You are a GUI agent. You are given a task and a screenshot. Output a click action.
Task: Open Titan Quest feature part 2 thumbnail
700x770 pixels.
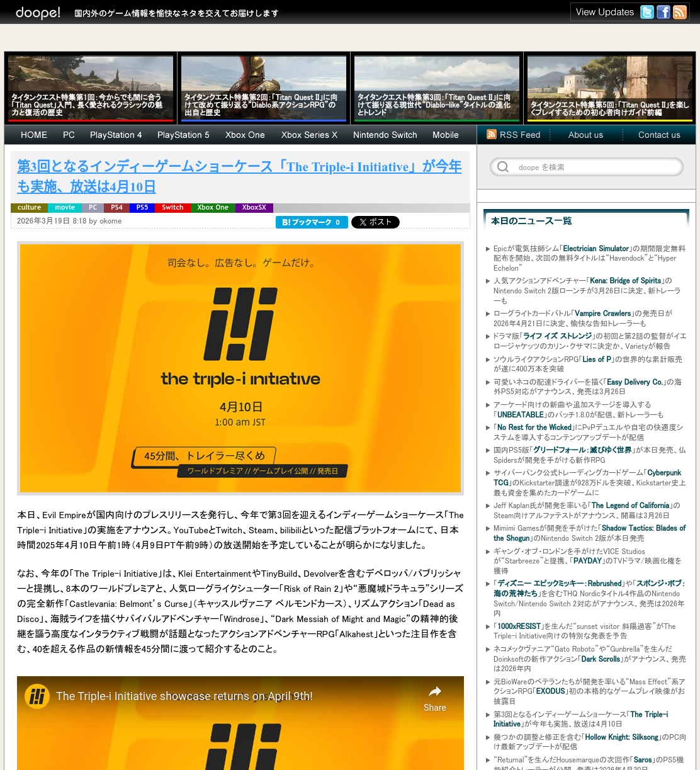[264, 88]
